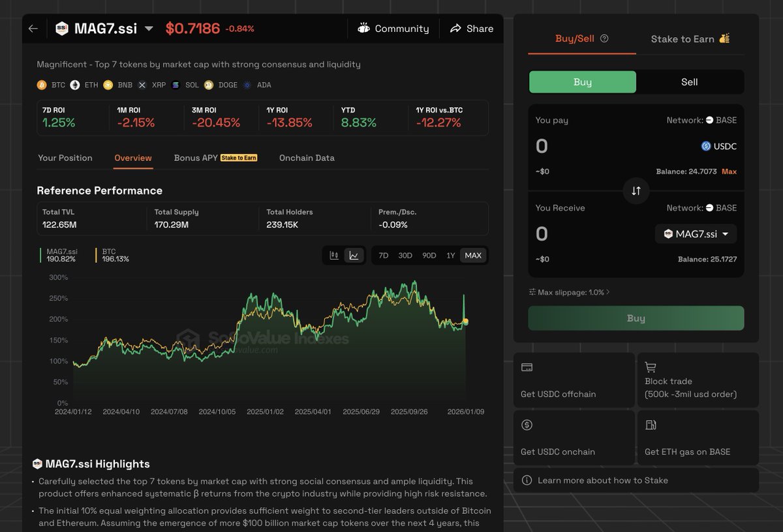Switch chart to line view icon
783x532 pixels.
click(354, 256)
